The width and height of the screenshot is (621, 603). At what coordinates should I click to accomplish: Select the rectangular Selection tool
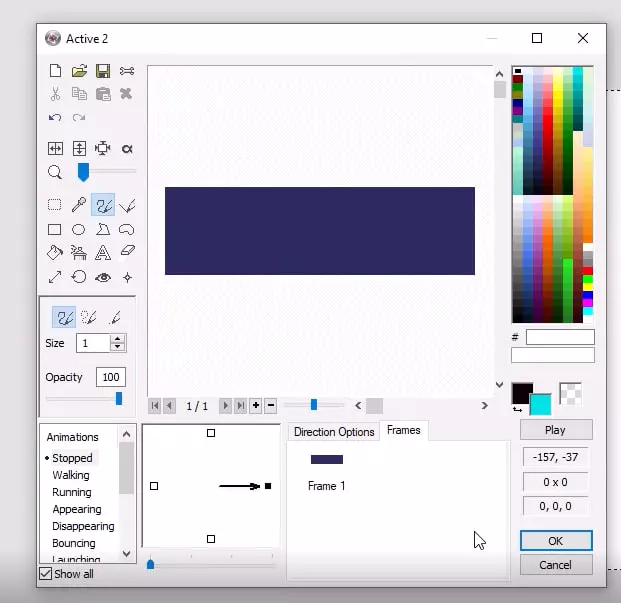[55, 205]
